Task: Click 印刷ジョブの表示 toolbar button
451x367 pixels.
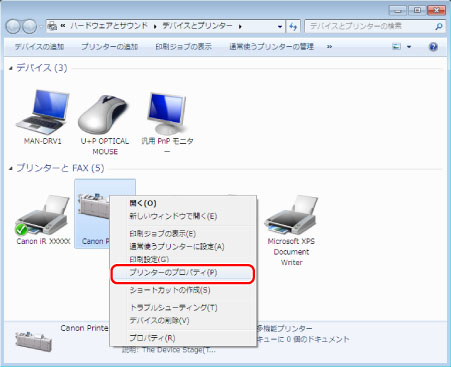Action: click(184, 47)
